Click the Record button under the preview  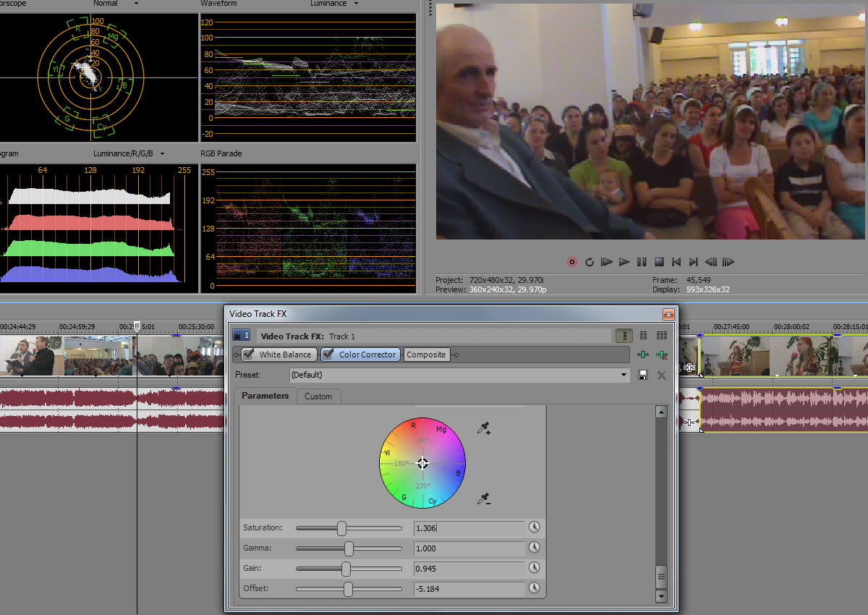(x=572, y=262)
